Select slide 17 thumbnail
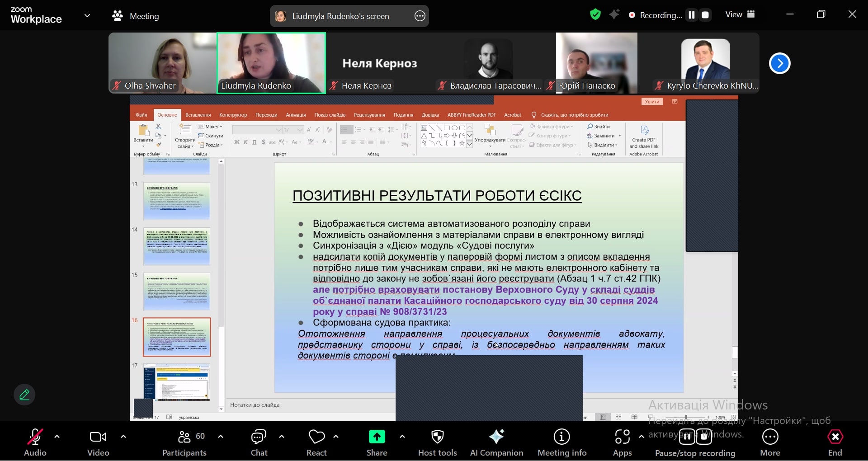Image resolution: width=868 pixels, height=461 pixels. [x=177, y=382]
